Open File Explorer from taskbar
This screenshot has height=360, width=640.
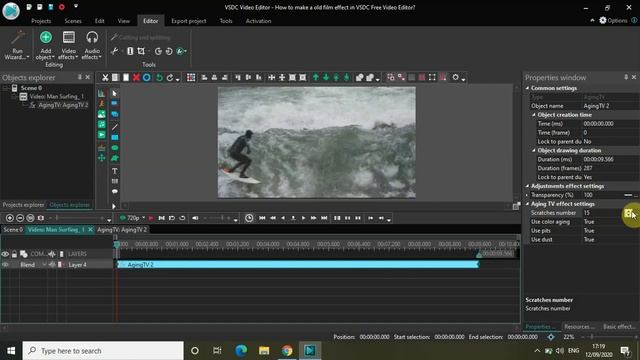[264, 350]
